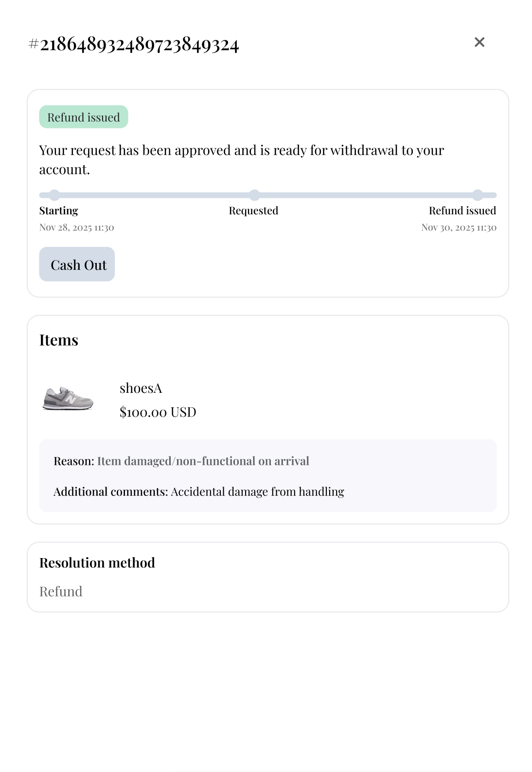
Task: Click the Items section heading
Action: (x=59, y=340)
